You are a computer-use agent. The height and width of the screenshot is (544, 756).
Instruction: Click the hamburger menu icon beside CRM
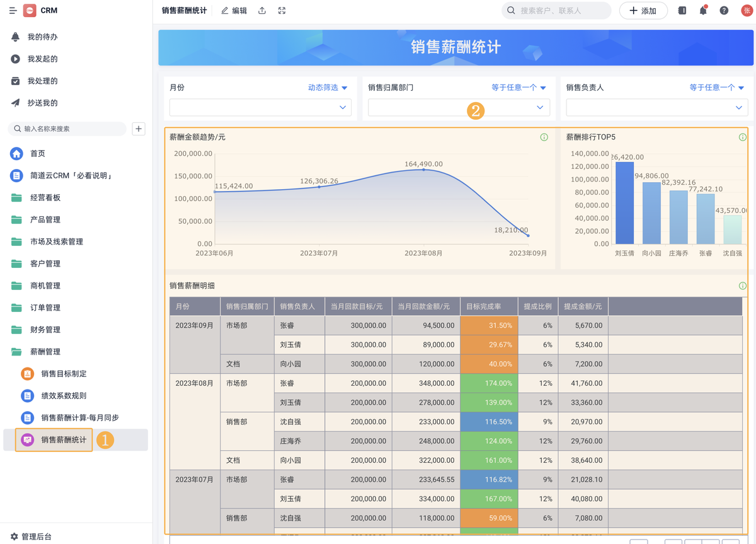coord(13,11)
